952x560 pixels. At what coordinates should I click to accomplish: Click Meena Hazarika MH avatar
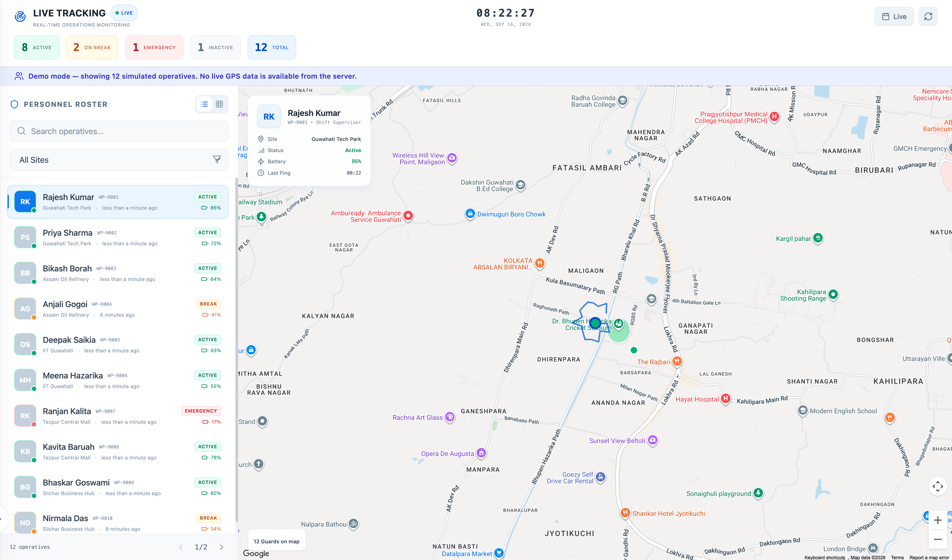(25, 380)
